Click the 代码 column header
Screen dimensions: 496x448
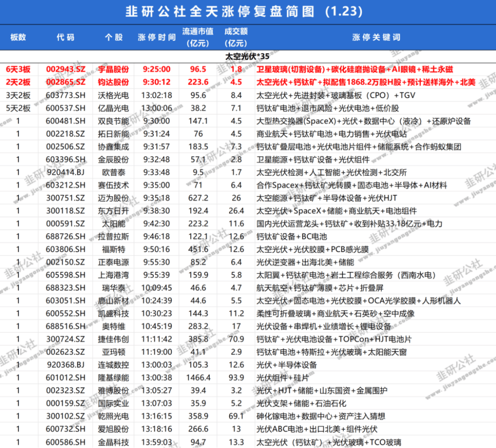[65, 38]
